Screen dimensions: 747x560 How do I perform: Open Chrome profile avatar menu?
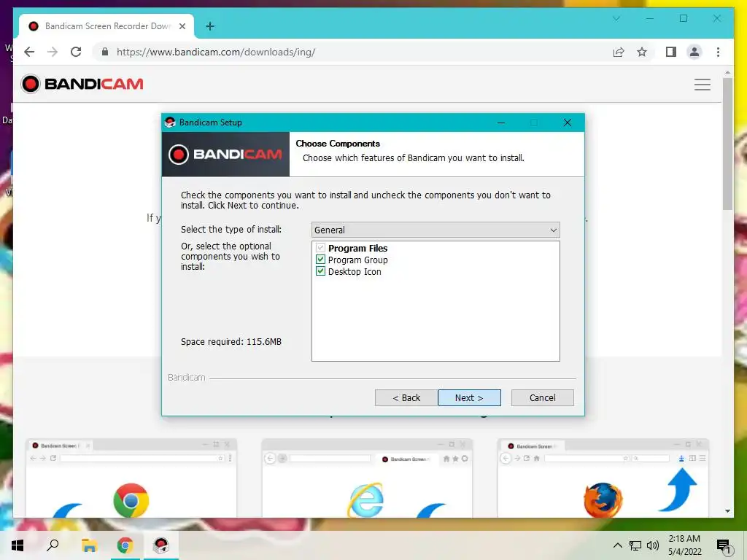click(694, 52)
